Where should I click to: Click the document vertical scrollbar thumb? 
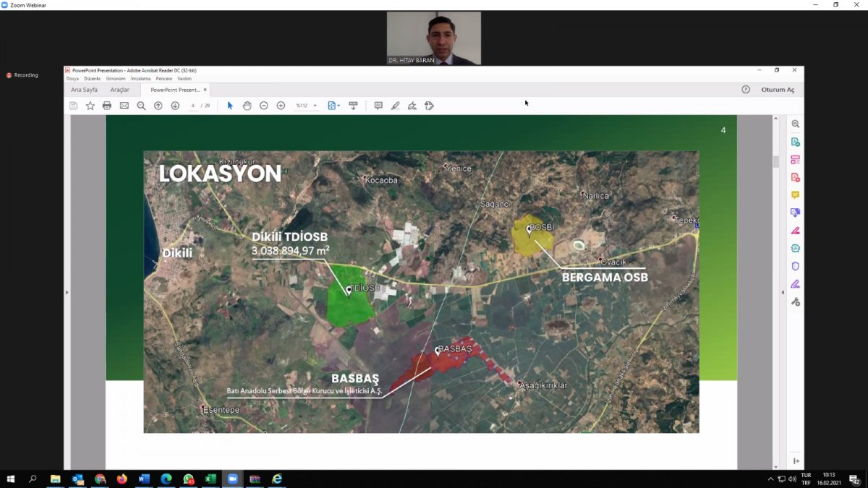tap(776, 161)
